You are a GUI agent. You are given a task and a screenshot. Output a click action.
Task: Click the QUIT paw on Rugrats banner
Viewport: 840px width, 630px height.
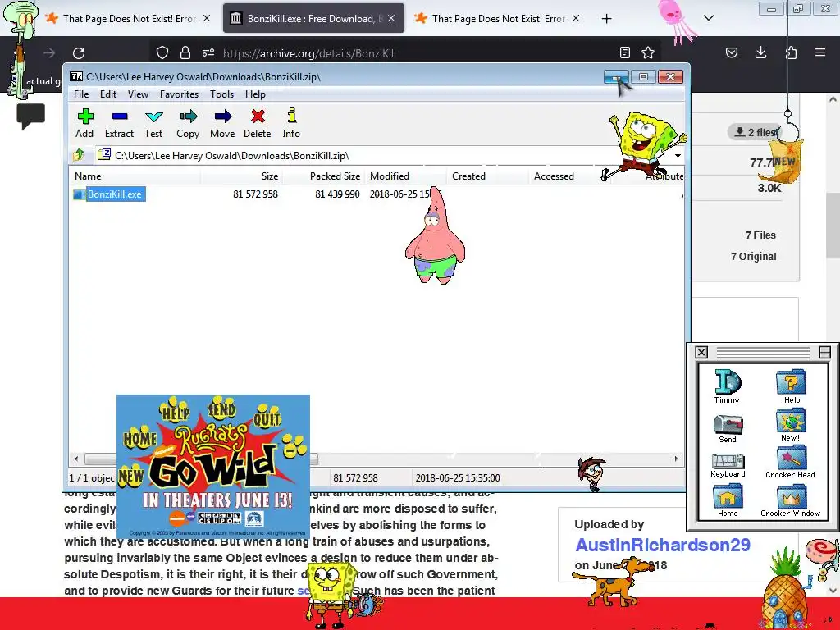click(x=267, y=417)
